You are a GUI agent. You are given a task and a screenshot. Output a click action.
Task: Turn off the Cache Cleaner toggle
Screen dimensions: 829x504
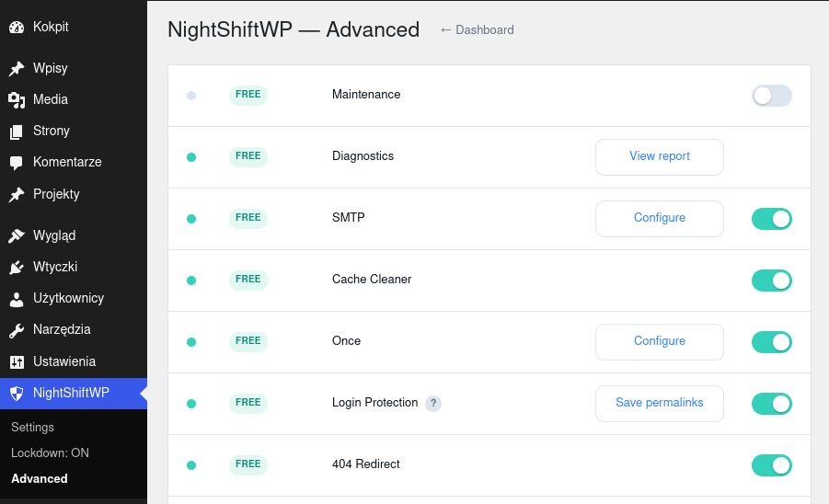coord(771,281)
